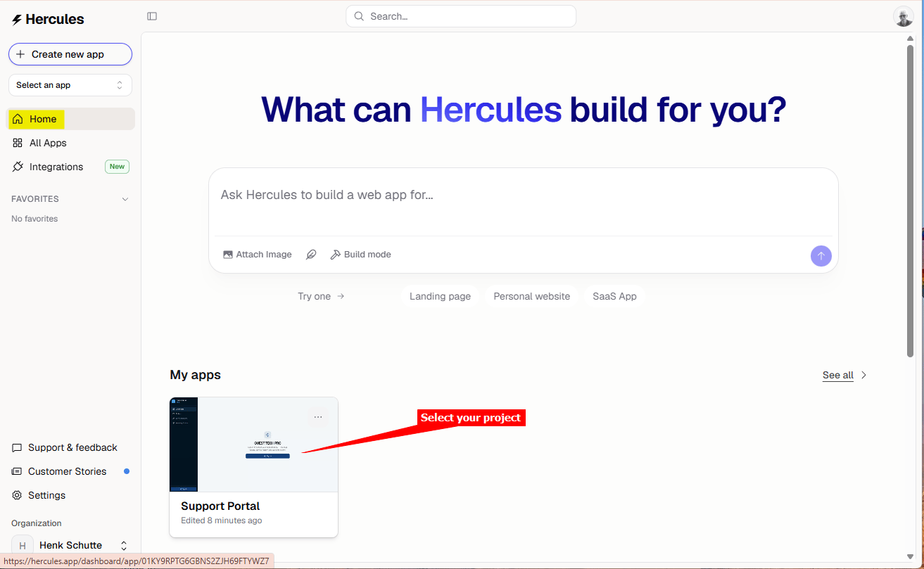Click the page vertical scrollbar
Viewport: 924px width, 569px height.
pos(910,200)
